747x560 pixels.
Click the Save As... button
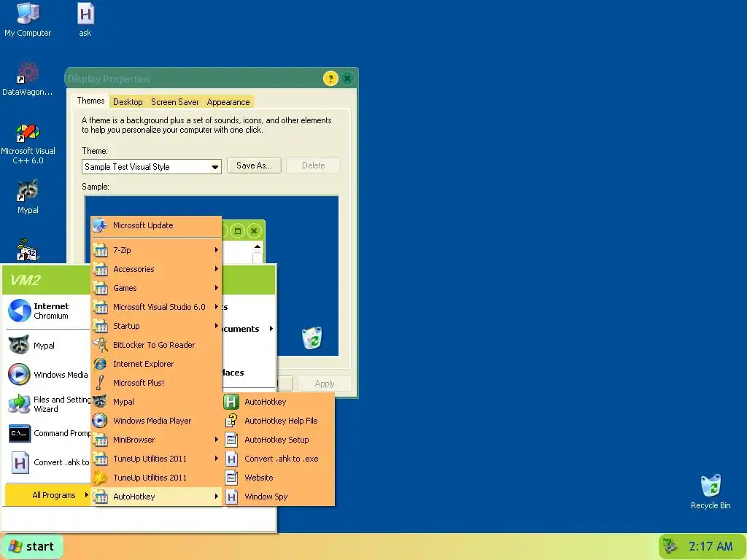click(254, 166)
